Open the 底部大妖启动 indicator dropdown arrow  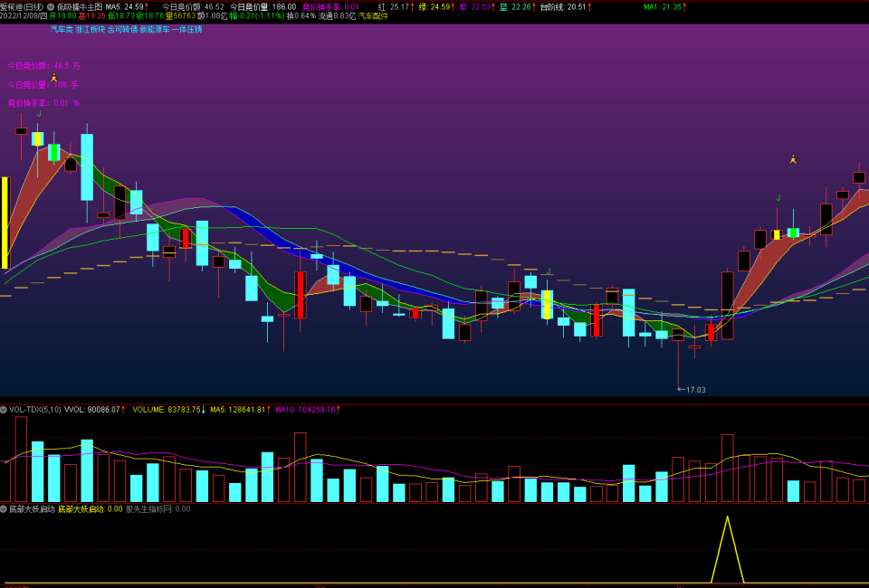tap(4, 508)
